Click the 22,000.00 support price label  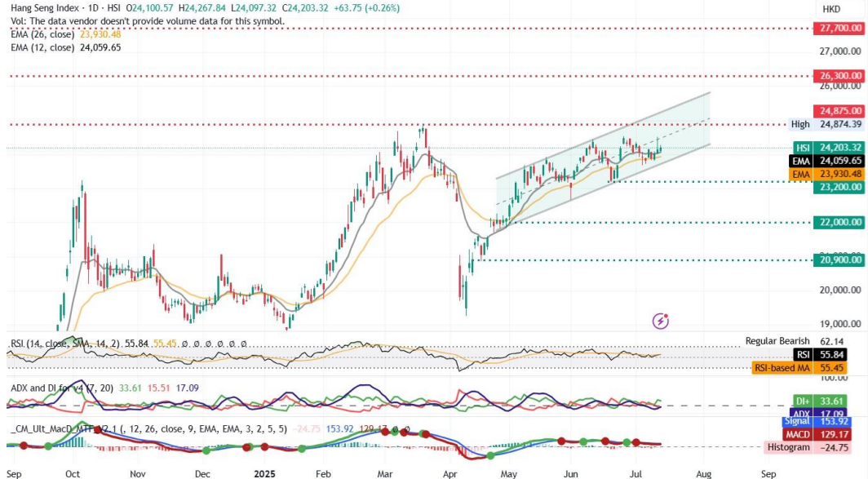point(838,222)
